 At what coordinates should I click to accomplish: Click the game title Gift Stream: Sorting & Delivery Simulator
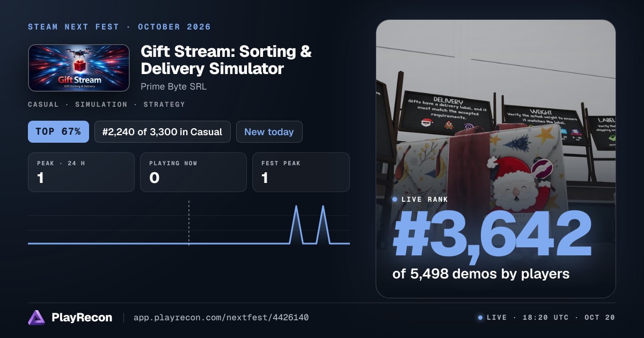tap(226, 60)
